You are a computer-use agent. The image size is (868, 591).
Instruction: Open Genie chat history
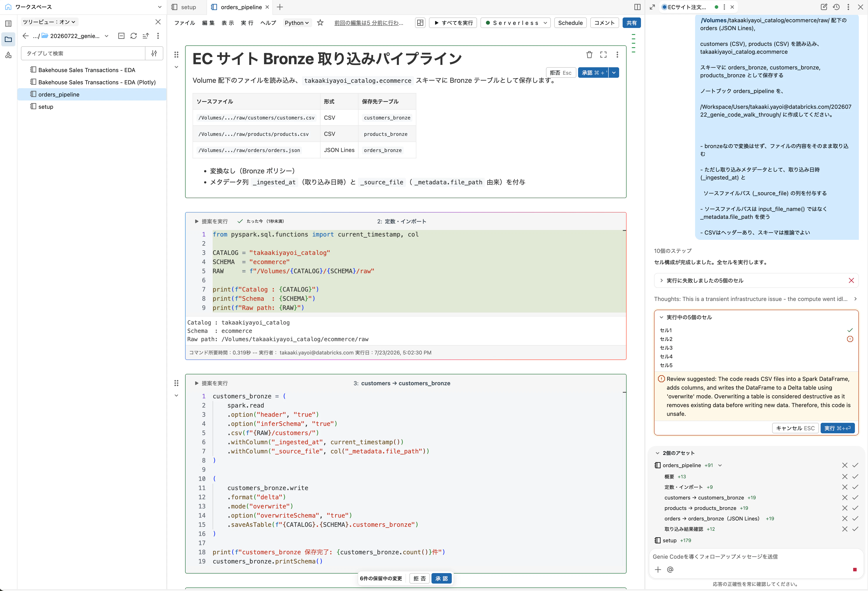(836, 7)
